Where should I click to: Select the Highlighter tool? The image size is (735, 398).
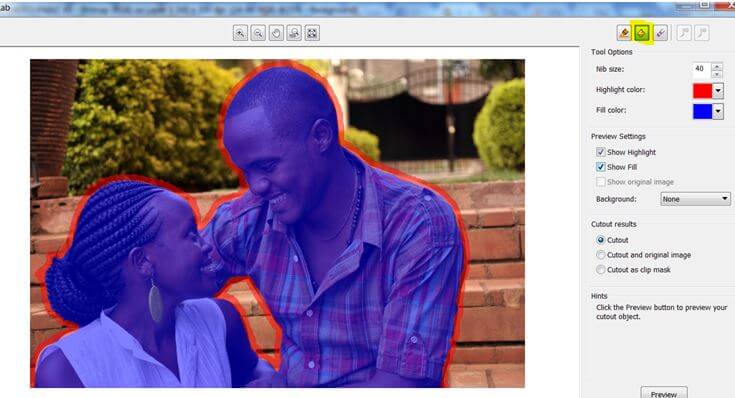(624, 33)
